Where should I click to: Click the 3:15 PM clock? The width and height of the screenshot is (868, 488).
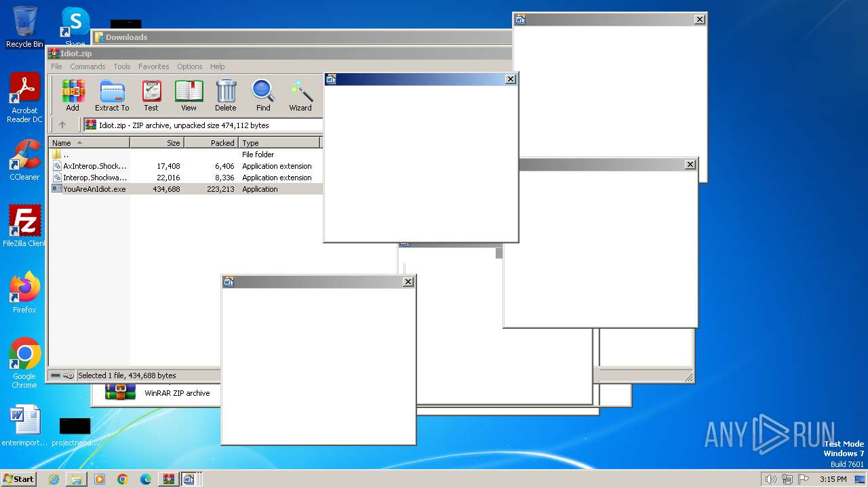(x=833, y=479)
